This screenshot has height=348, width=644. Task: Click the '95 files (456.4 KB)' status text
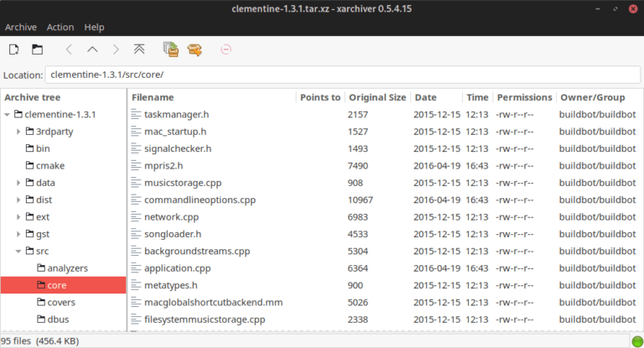(x=40, y=341)
